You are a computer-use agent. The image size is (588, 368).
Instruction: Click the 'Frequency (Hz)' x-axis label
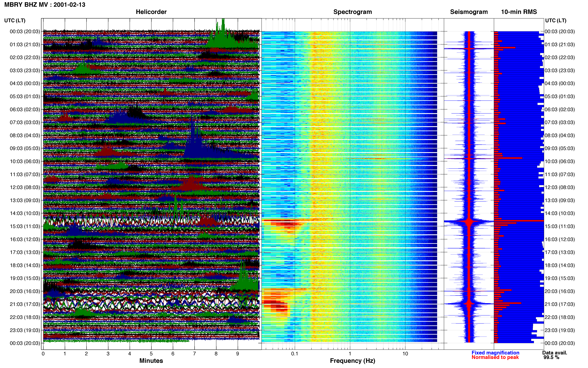pyautogui.click(x=352, y=361)
